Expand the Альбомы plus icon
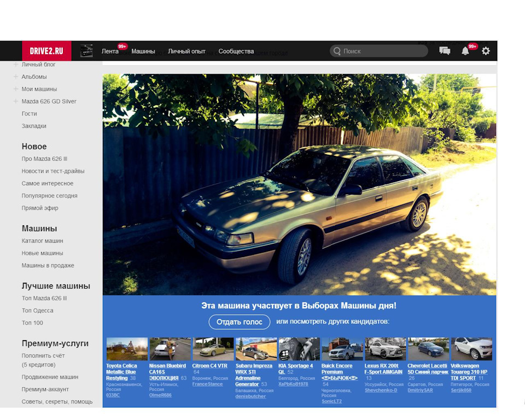The width and height of the screenshot is (525, 420). tap(16, 77)
